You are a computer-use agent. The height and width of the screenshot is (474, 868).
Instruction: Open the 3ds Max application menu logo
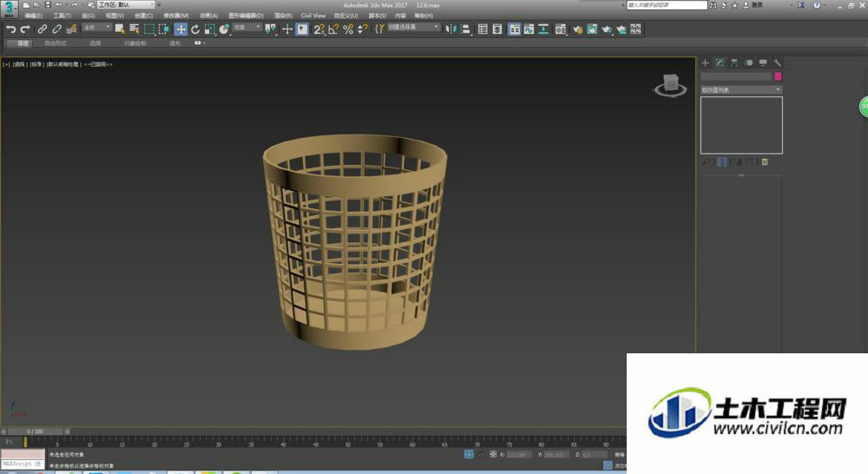click(9, 9)
